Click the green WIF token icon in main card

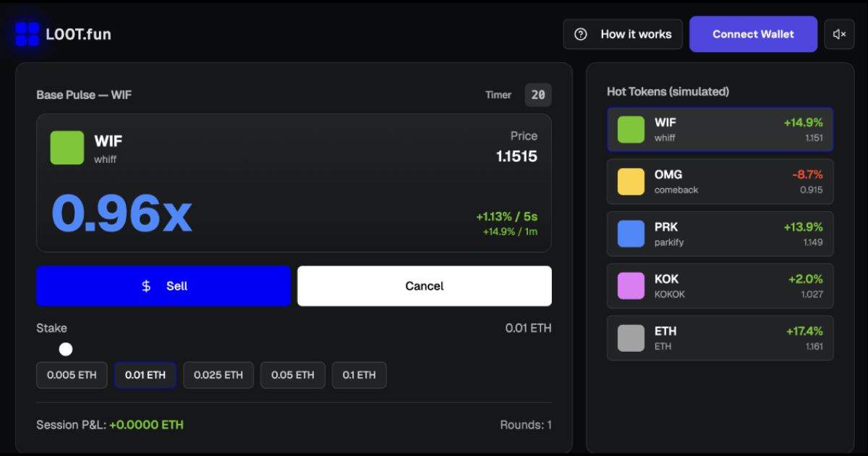click(x=67, y=148)
